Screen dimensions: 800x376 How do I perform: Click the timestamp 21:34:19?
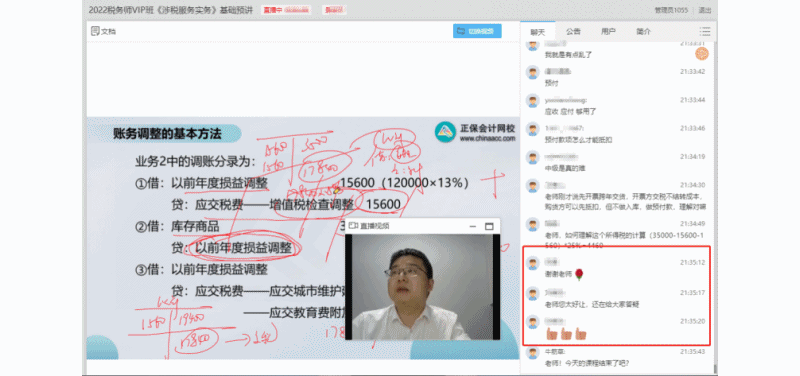click(692, 156)
